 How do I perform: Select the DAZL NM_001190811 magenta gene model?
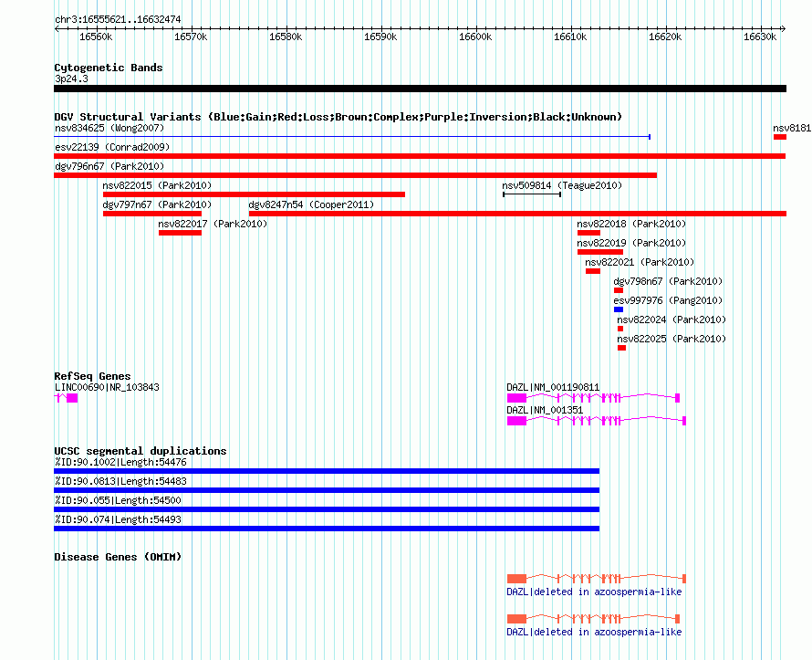pos(593,398)
